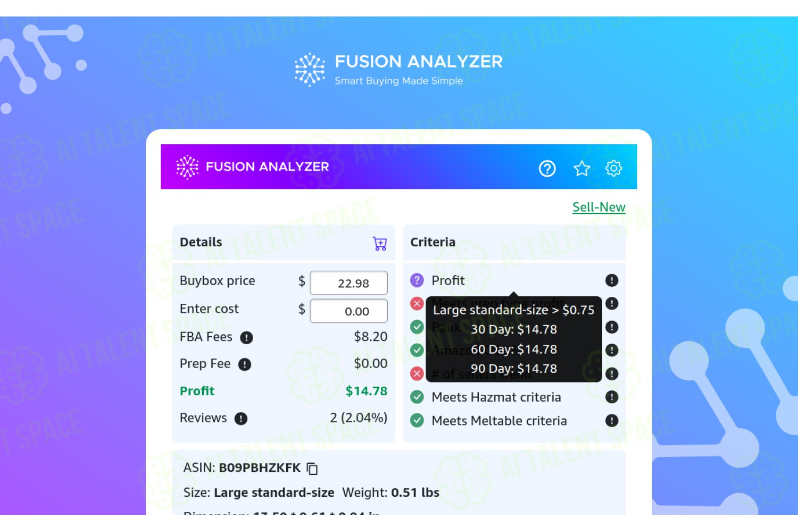Click the Buybox price input field
Image resolution: width=798 pixels, height=532 pixels.
tap(349, 283)
